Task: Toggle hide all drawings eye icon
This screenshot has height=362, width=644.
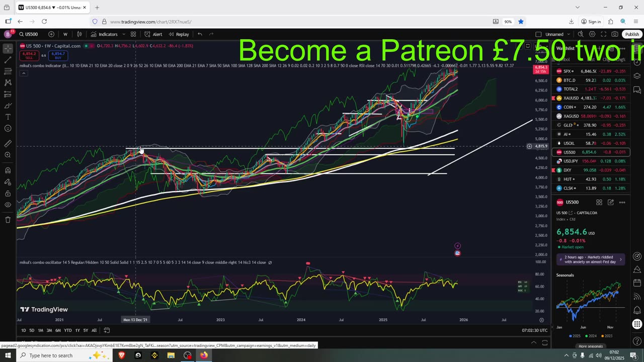Action: click(x=8, y=205)
